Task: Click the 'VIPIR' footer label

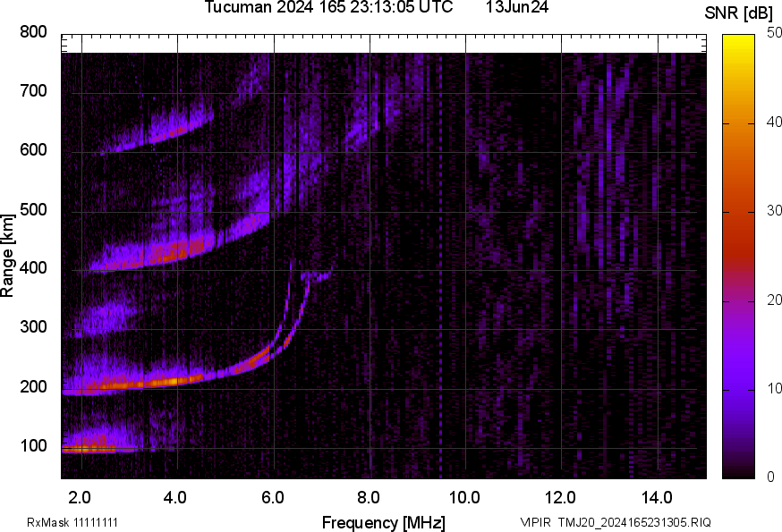Action: click(x=536, y=522)
